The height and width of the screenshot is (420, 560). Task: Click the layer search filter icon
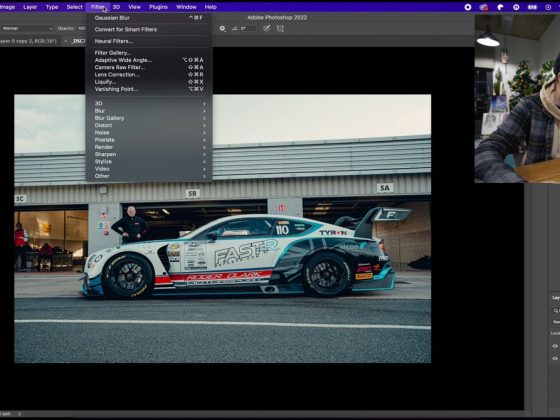pyautogui.click(x=556, y=311)
